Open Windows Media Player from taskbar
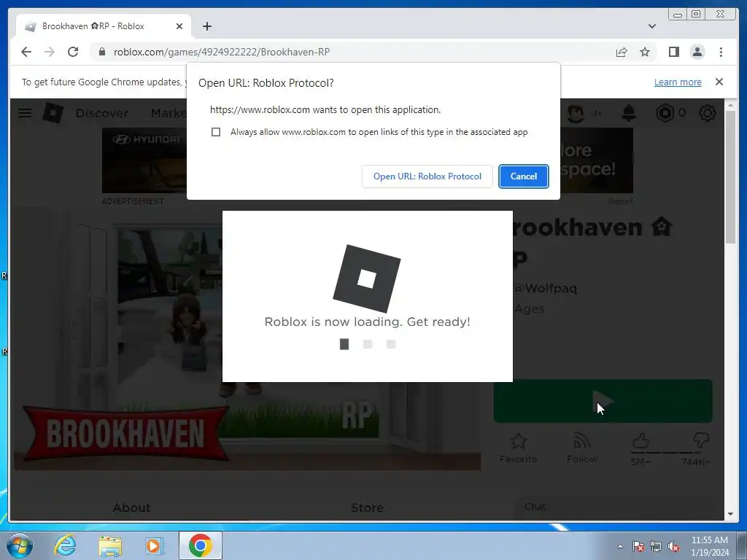The height and width of the screenshot is (560, 747). click(155, 545)
